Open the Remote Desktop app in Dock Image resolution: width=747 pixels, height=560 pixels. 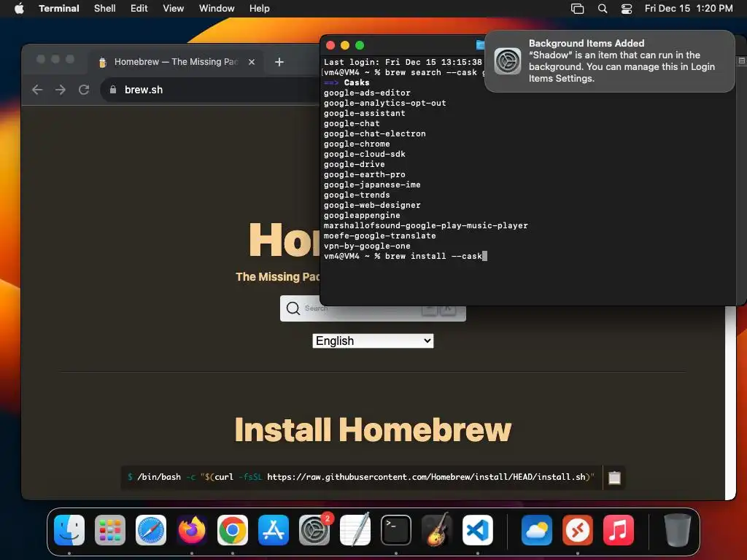(x=578, y=530)
